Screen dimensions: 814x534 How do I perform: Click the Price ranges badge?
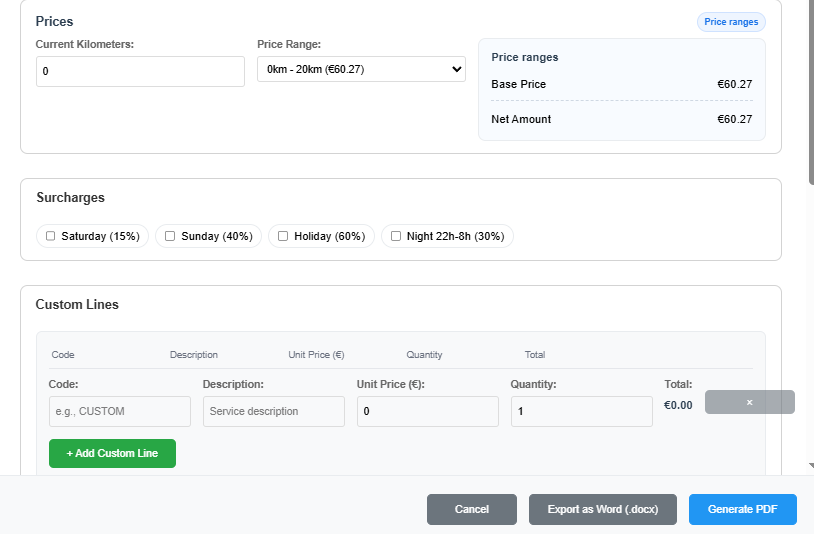[x=730, y=22]
